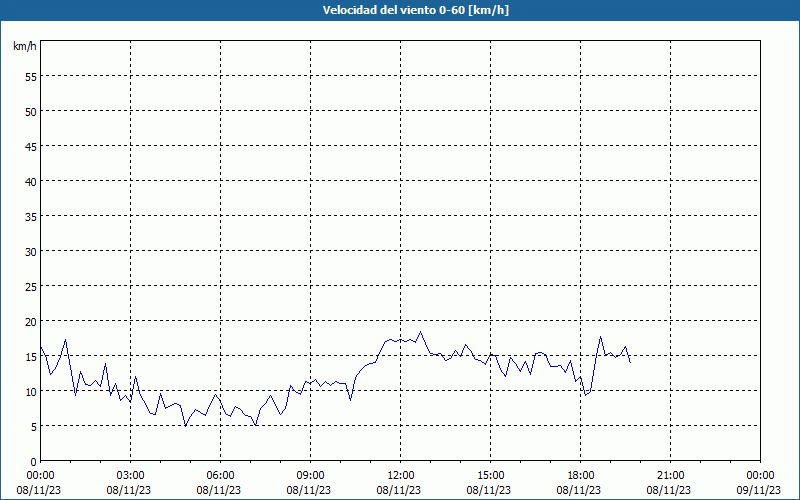Select the "08/11/23" date under 21:00
The height and width of the screenshot is (500, 800).
pos(669,490)
